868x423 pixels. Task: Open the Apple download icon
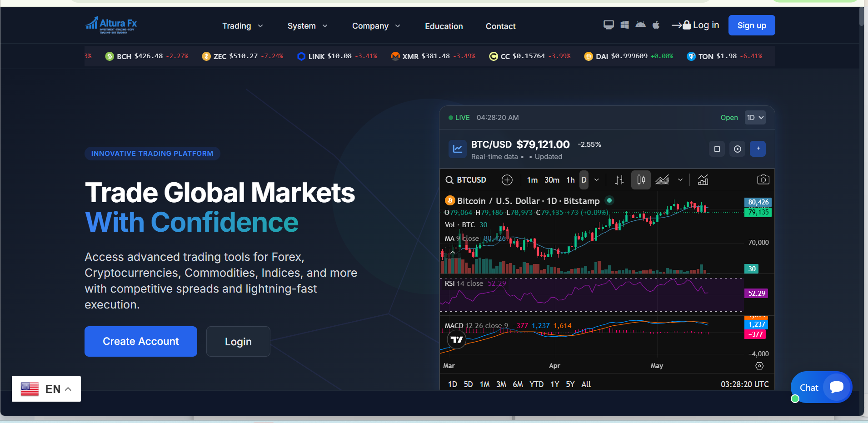coord(656,25)
